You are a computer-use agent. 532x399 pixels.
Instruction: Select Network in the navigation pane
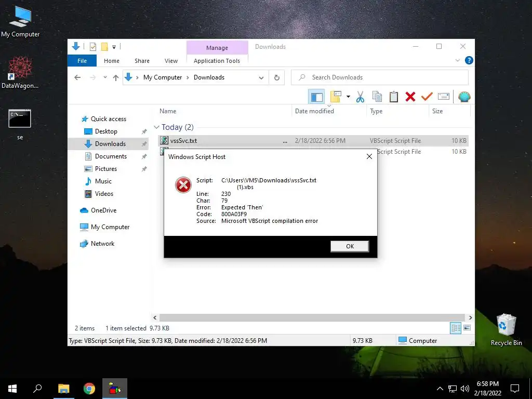pyautogui.click(x=102, y=244)
